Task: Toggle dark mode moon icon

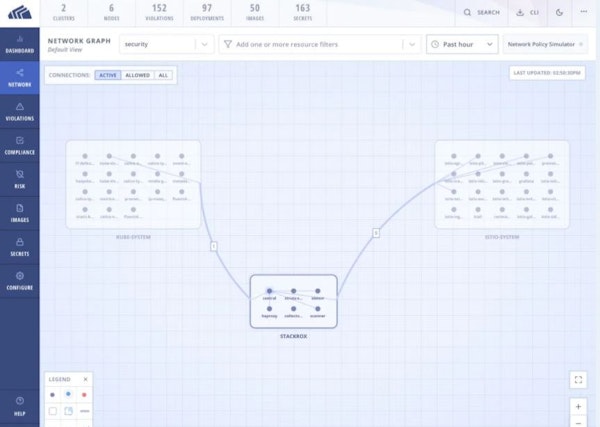Action: coord(559,13)
